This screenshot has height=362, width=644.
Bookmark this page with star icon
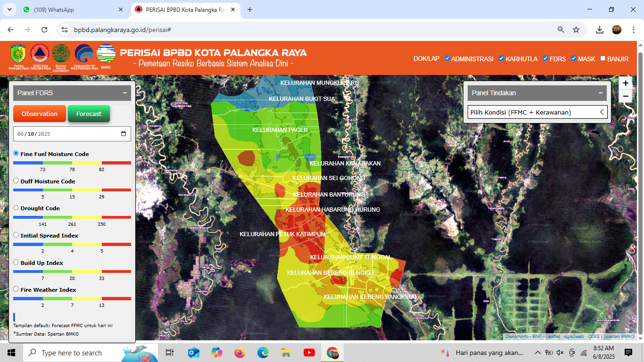(576, 30)
